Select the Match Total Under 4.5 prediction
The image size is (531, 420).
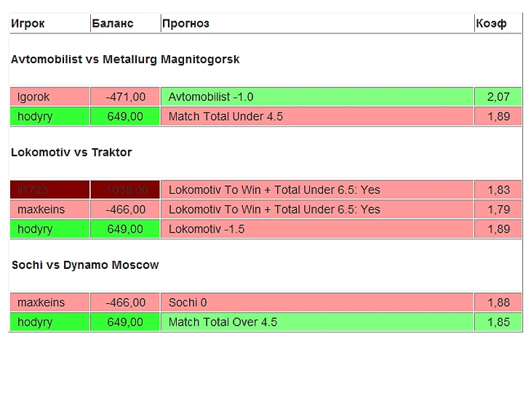point(225,116)
